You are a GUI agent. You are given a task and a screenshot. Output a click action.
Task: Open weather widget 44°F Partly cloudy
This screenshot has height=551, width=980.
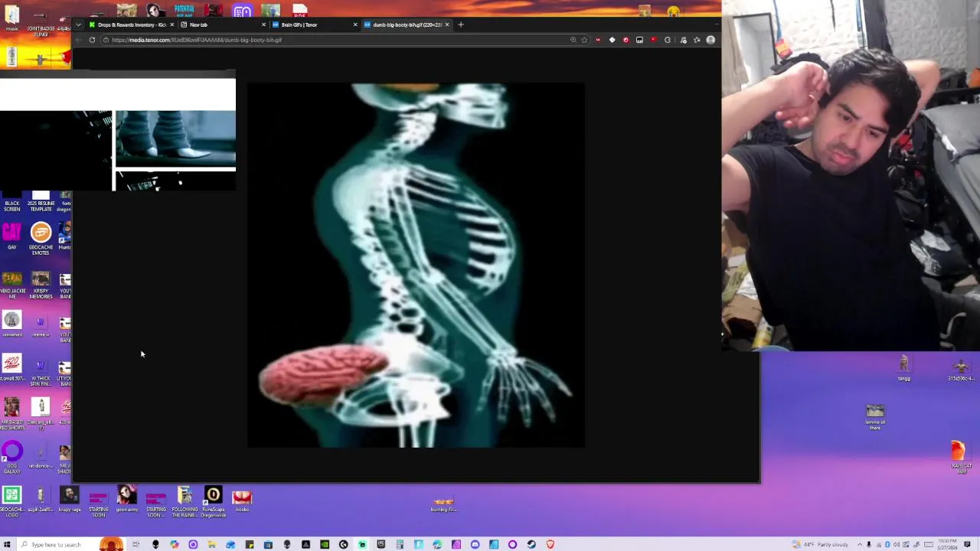[x=822, y=544]
